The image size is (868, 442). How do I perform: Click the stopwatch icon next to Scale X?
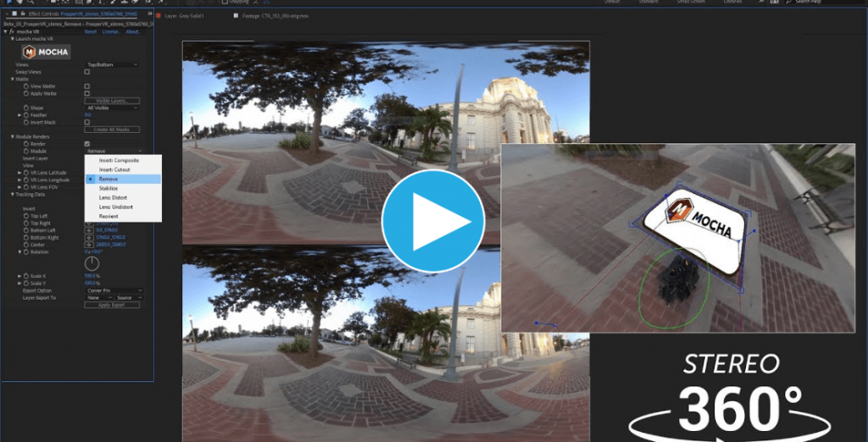(26, 276)
